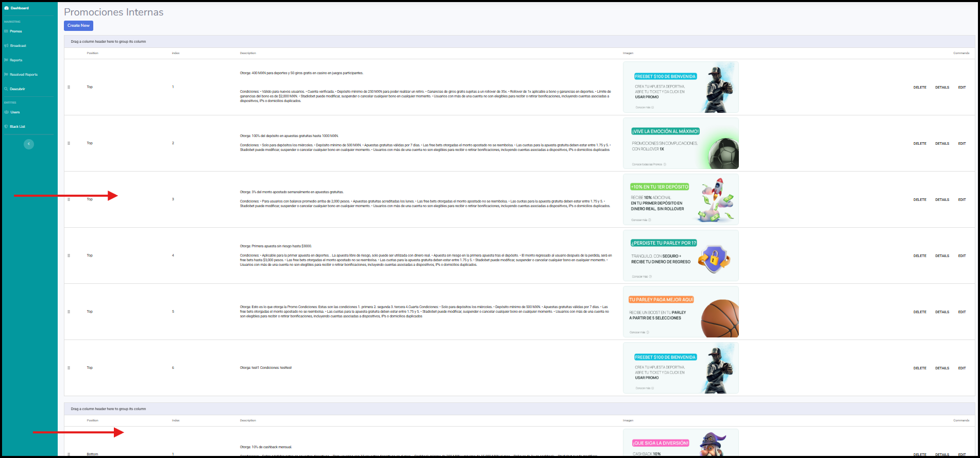Delete the testtest promo row

point(920,368)
